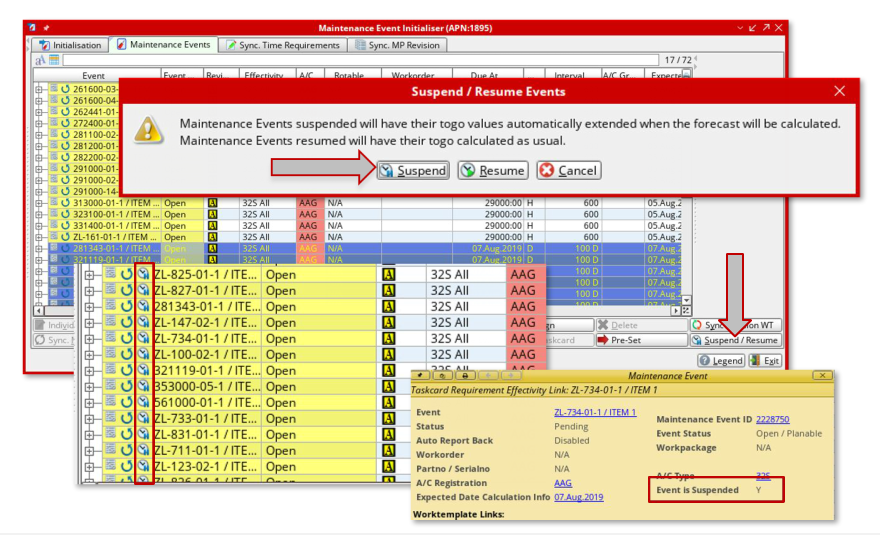The image size is (880, 535).
Task: Switch to the Initialisation tab
Action: tap(70, 45)
